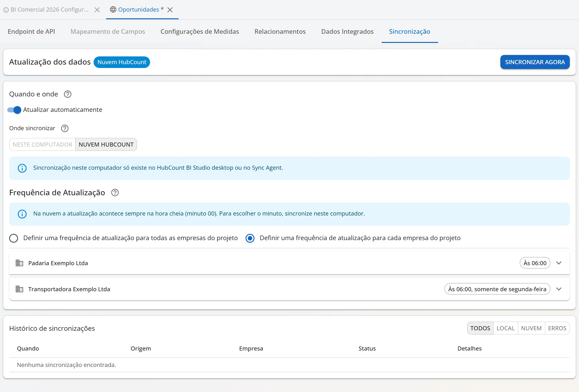Click the globe icon on Oportunidades tab
The height and width of the screenshot is (392, 579).
click(x=113, y=9)
